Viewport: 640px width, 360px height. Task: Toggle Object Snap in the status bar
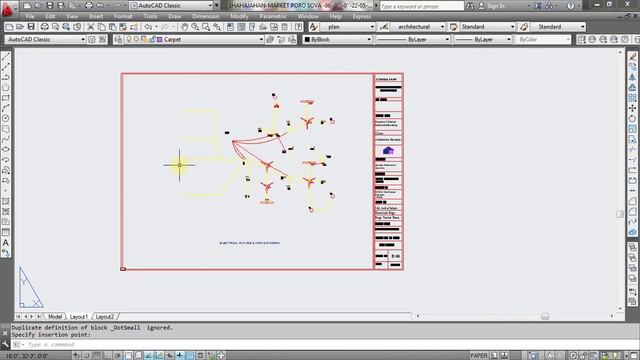pos(128,356)
